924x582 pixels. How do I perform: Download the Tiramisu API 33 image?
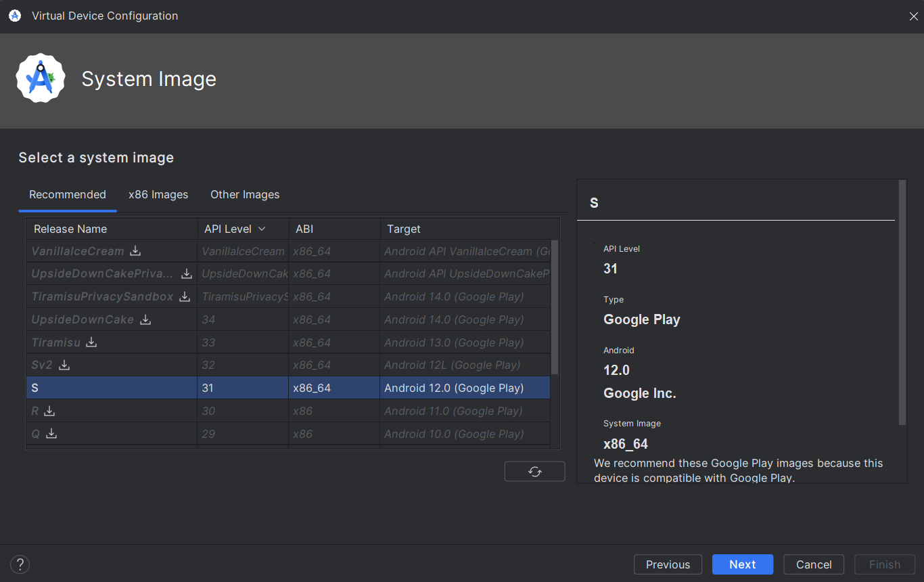click(91, 342)
